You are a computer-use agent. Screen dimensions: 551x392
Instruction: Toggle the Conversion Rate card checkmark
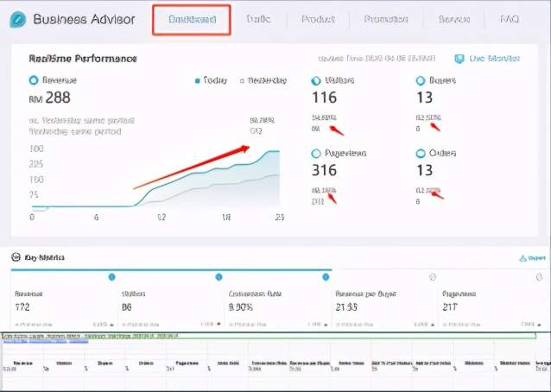[326, 277]
